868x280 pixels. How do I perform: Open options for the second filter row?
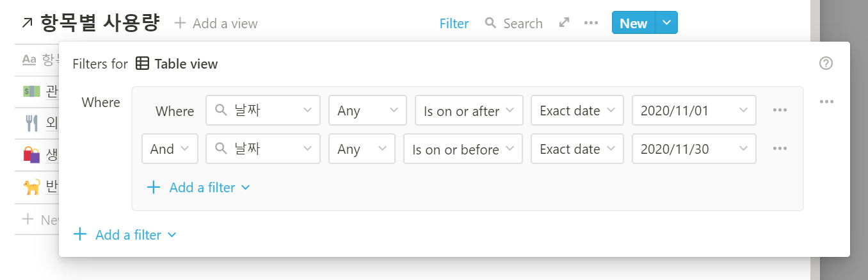[780, 149]
